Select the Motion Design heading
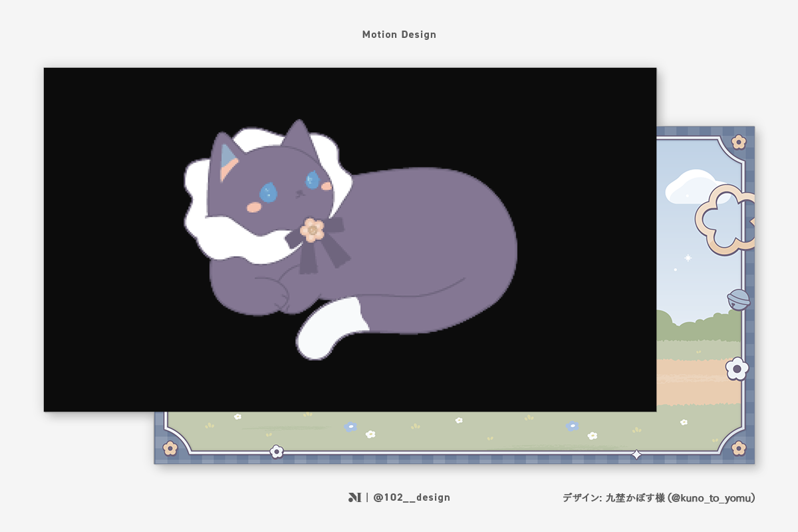This screenshot has width=798, height=532. (399, 35)
